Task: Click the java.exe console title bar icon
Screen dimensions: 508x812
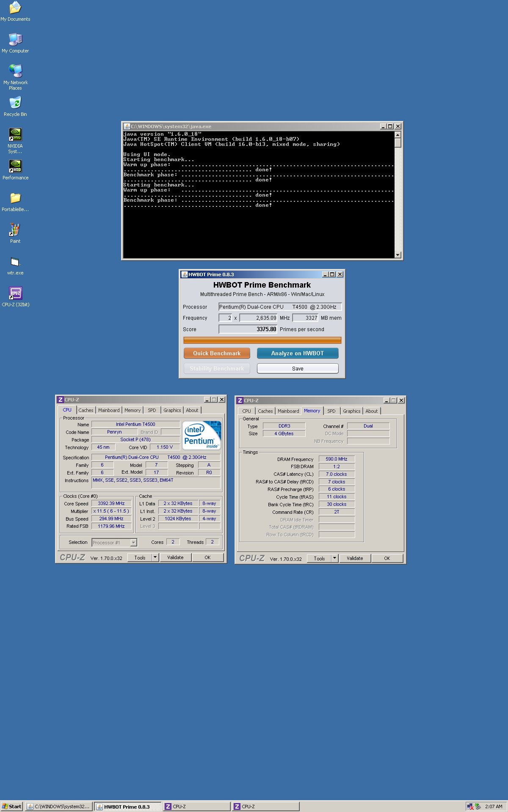Action: click(x=127, y=126)
